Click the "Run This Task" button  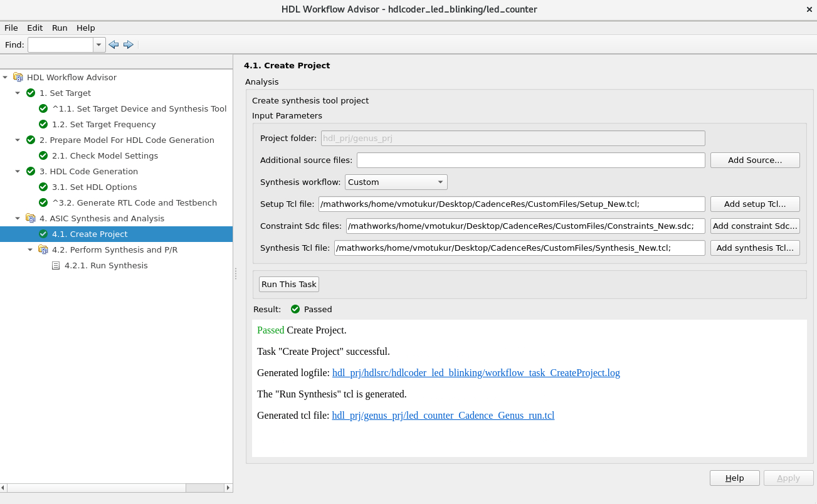tap(288, 284)
